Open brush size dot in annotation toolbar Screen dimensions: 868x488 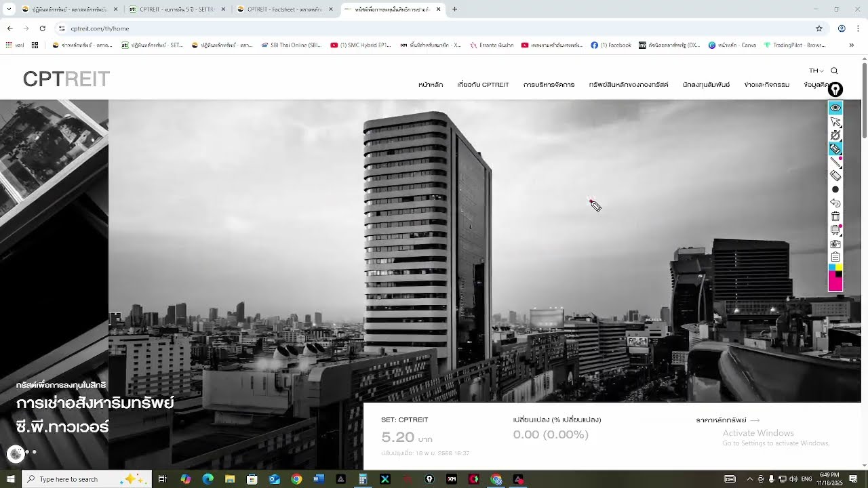[x=835, y=190]
